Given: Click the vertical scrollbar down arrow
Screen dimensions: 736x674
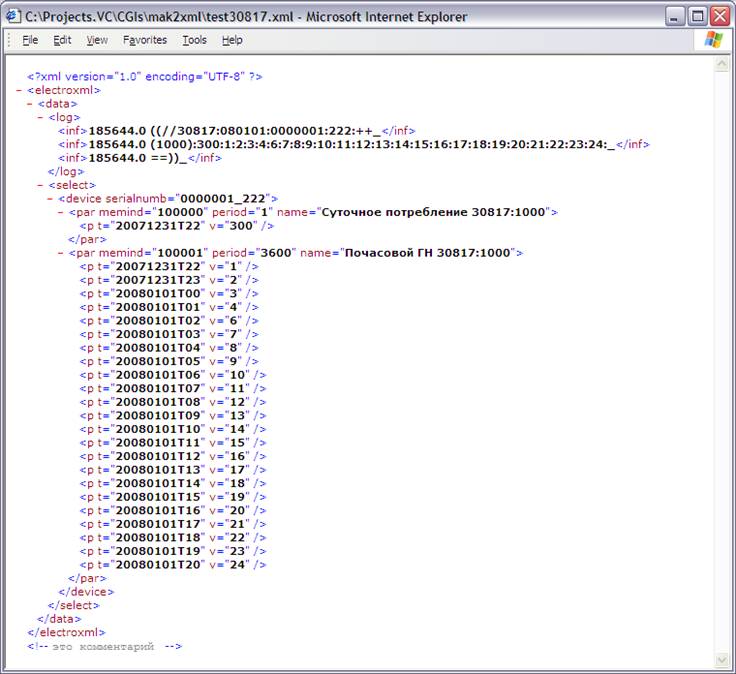Looking at the screenshot, I should click(721, 660).
